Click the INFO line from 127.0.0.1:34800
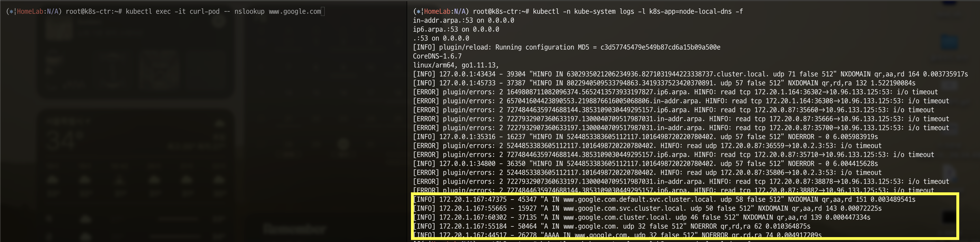980x242 pixels. point(645,164)
